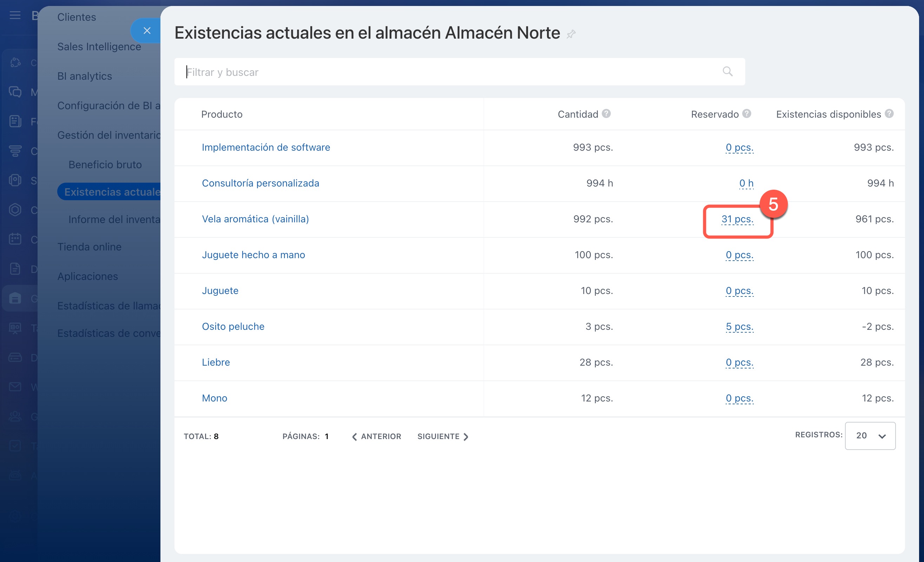The width and height of the screenshot is (924, 562).
Task: Click the help icon beside Cantidad
Action: (606, 114)
